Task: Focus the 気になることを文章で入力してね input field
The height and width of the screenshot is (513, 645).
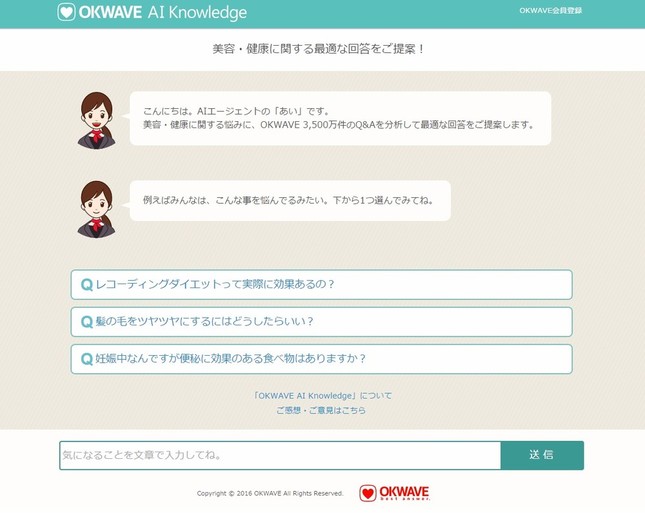Action: [x=280, y=455]
